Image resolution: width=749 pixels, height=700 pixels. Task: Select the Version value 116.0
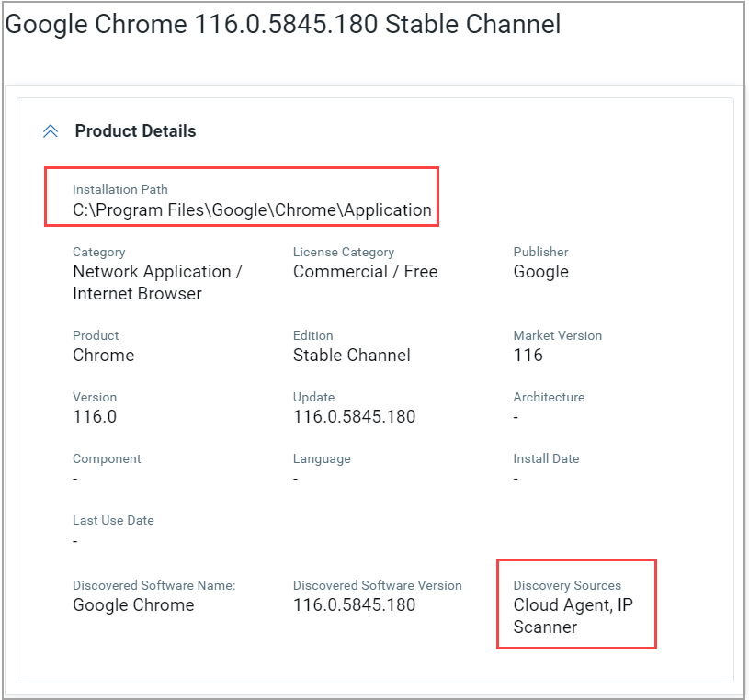click(x=95, y=417)
